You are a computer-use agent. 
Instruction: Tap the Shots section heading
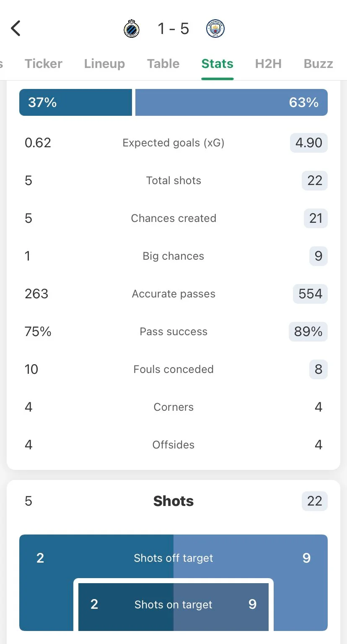(x=173, y=501)
